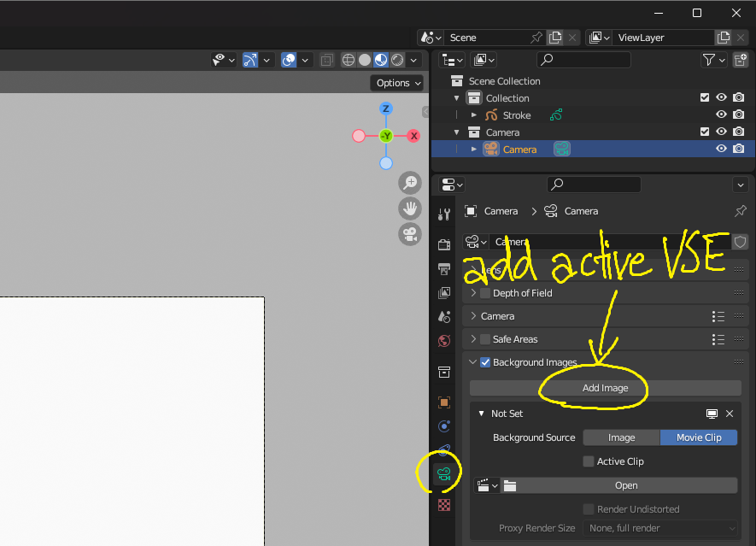Click the pan (hand) view gizmo

410,208
